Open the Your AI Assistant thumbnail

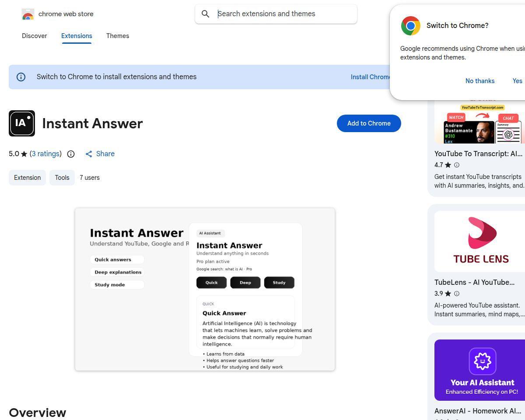[x=479, y=370]
